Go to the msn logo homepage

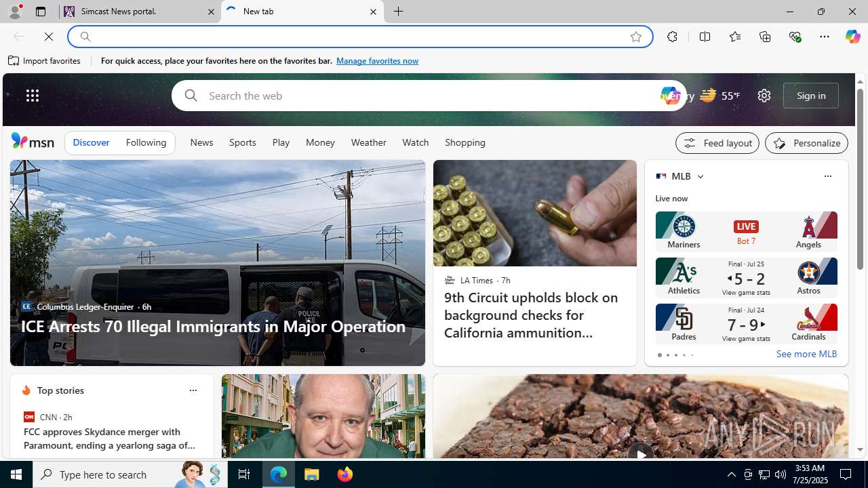tap(33, 141)
